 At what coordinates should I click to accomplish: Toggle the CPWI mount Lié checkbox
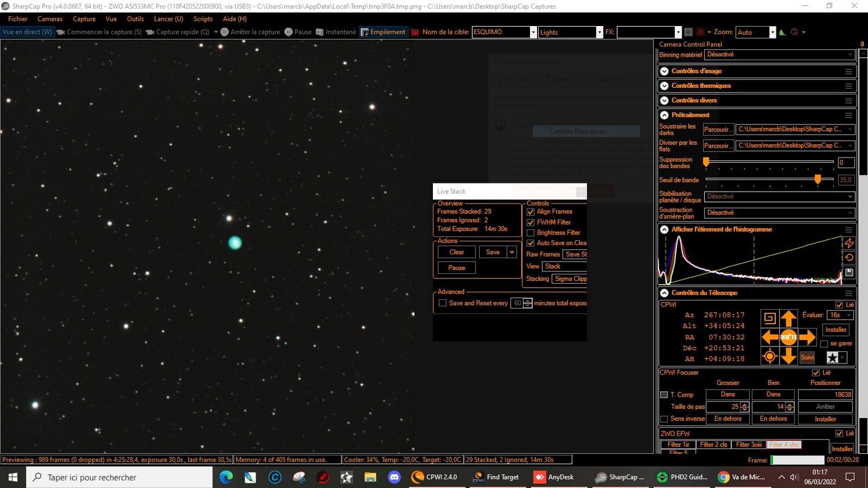point(839,305)
